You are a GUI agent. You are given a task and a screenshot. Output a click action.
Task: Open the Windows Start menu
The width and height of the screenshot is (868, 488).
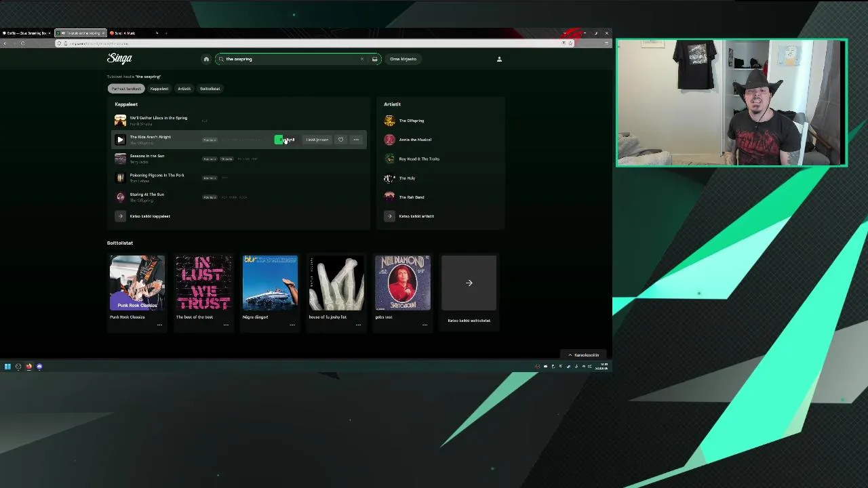(x=7, y=367)
